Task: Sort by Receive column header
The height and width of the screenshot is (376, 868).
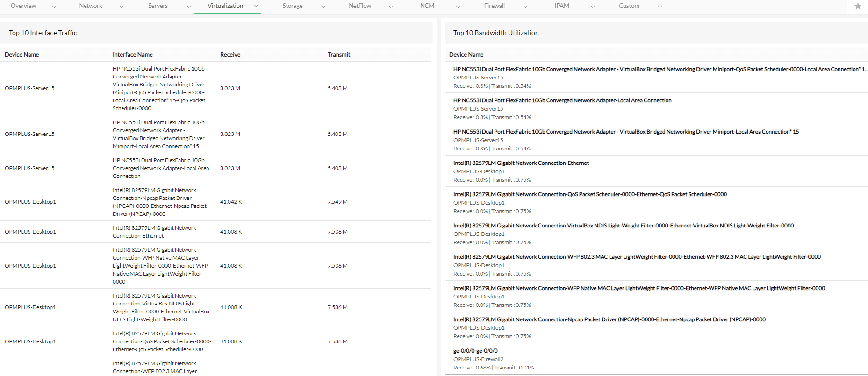Action: tap(230, 55)
